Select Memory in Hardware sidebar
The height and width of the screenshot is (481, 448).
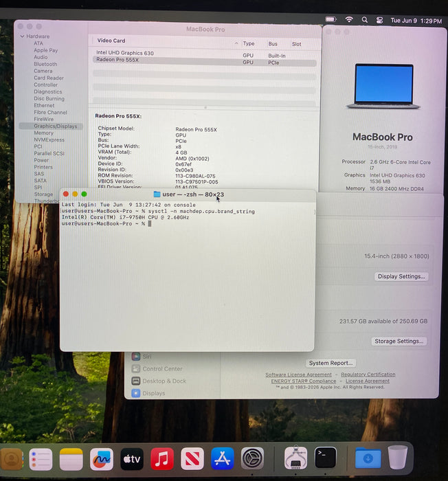click(43, 133)
